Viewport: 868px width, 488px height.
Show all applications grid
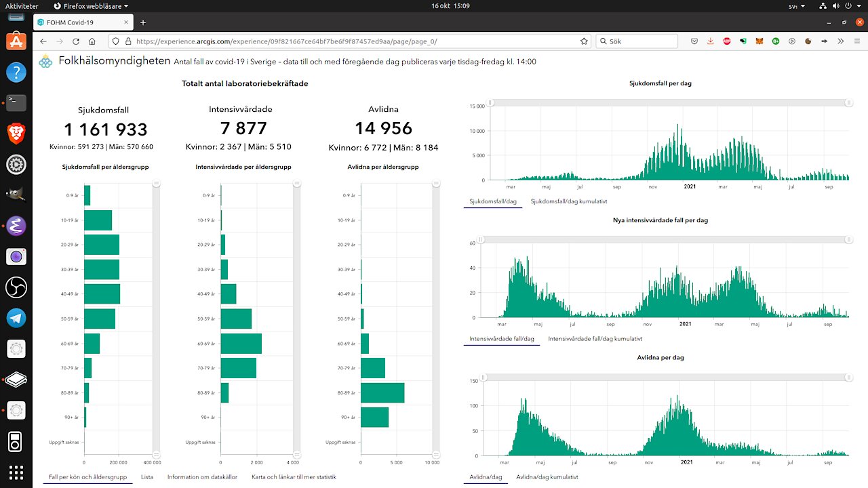(x=16, y=472)
